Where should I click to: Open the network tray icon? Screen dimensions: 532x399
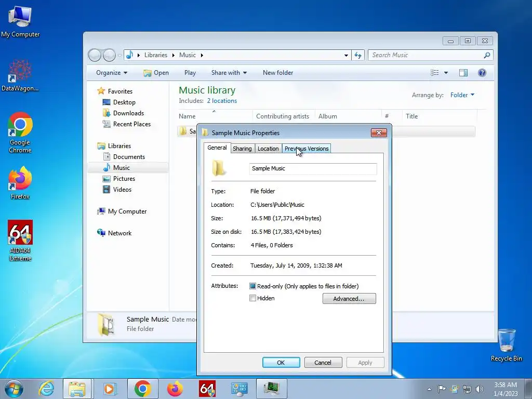click(467, 389)
